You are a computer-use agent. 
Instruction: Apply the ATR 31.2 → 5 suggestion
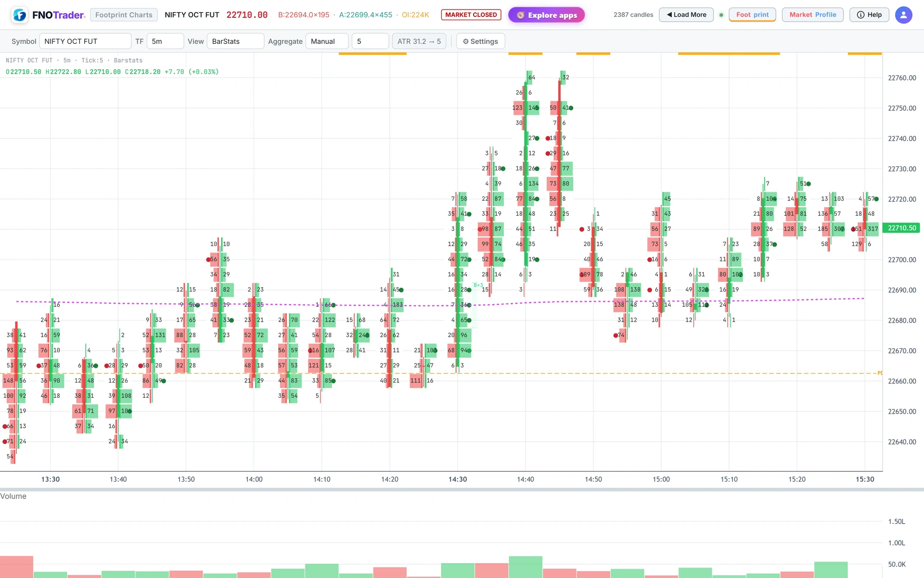coord(419,41)
